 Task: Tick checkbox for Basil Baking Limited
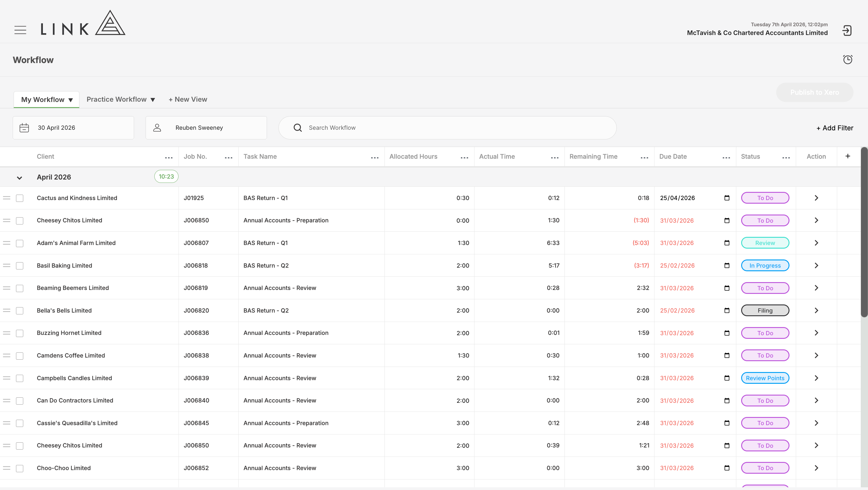point(20,266)
